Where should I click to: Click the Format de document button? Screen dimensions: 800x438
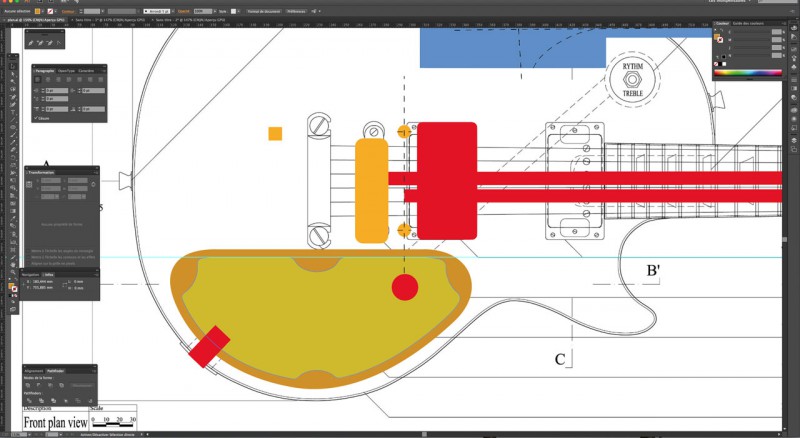pyautogui.click(x=262, y=11)
